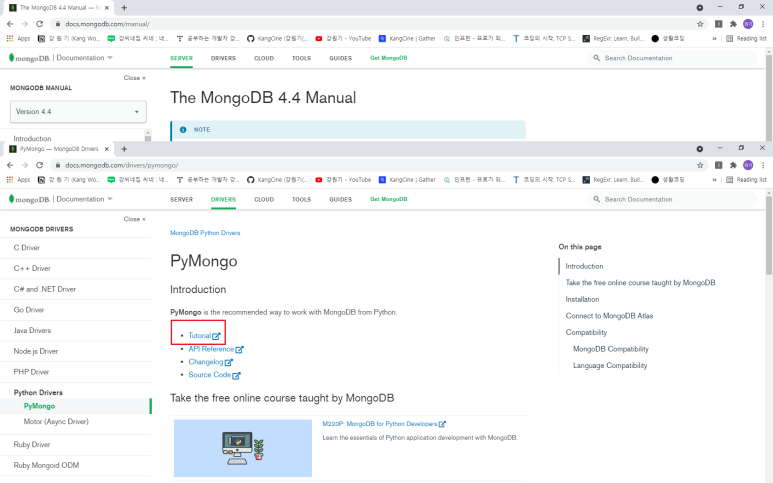
Task: Click MongoDB leaf logo in Manual window
Action: tap(29, 58)
